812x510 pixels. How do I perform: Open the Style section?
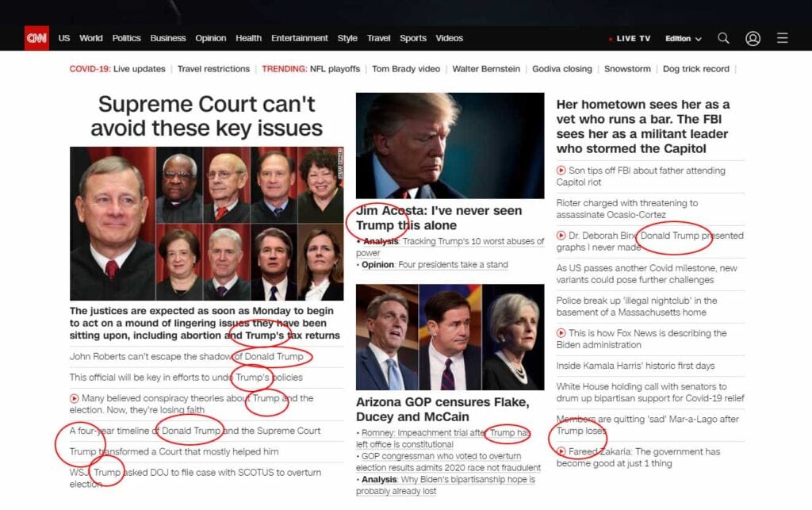pos(347,38)
